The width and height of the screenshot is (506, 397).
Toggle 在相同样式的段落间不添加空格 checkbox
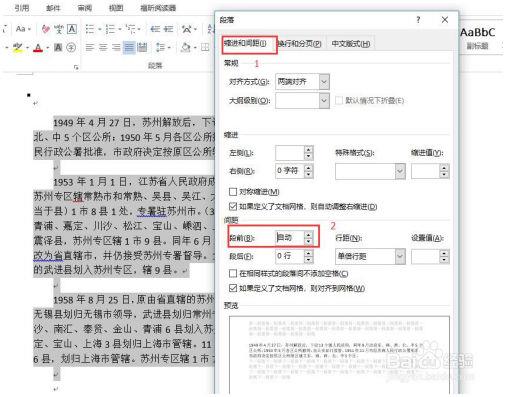tap(233, 273)
